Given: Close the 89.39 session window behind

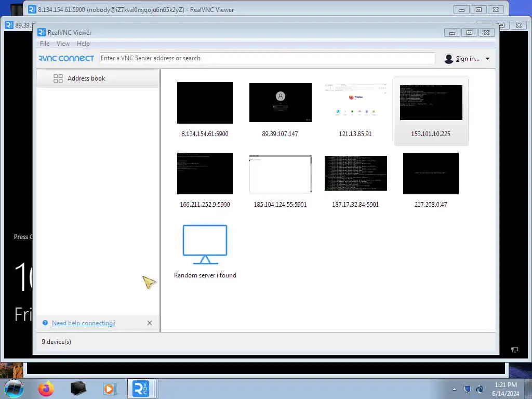Looking at the screenshot, I should 518,25.
